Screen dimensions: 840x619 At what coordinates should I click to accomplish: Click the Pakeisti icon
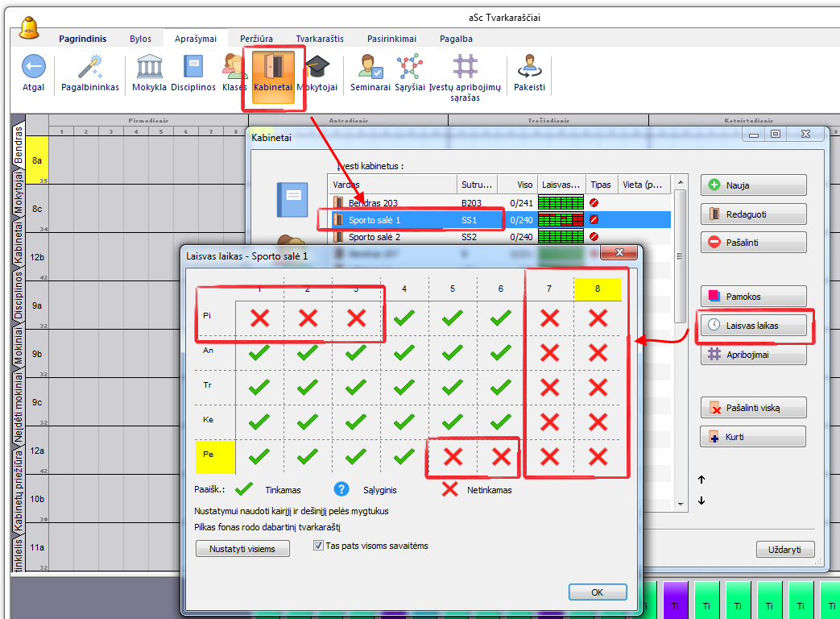[x=529, y=68]
